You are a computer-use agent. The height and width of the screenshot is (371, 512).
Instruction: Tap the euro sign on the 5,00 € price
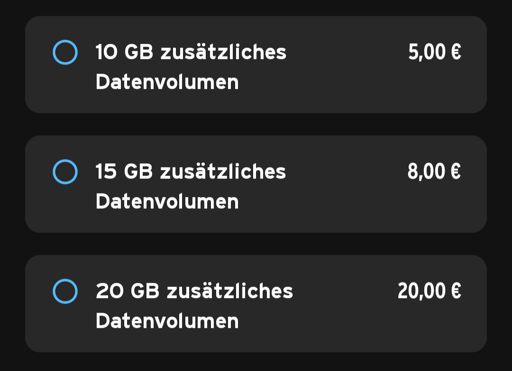point(456,52)
